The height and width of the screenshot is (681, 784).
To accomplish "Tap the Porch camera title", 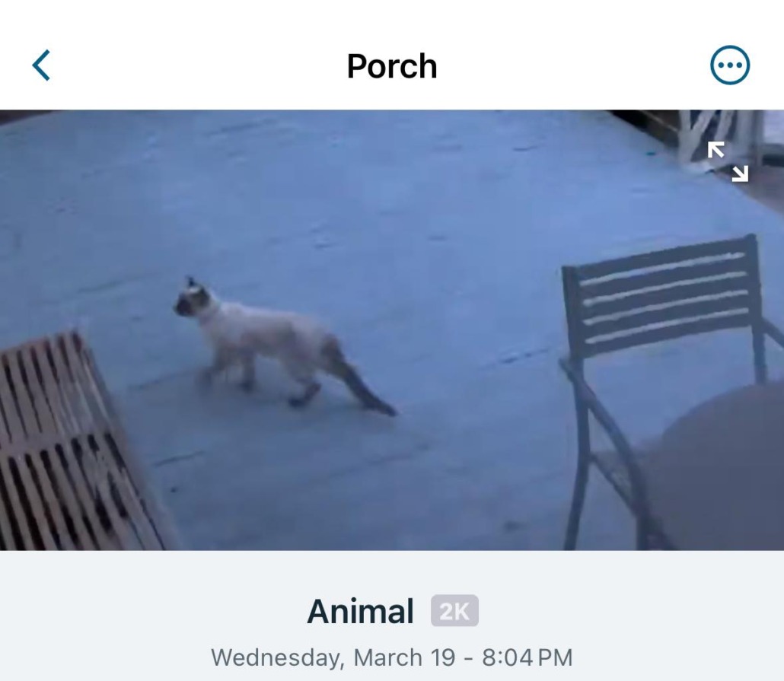I will [x=392, y=66].
